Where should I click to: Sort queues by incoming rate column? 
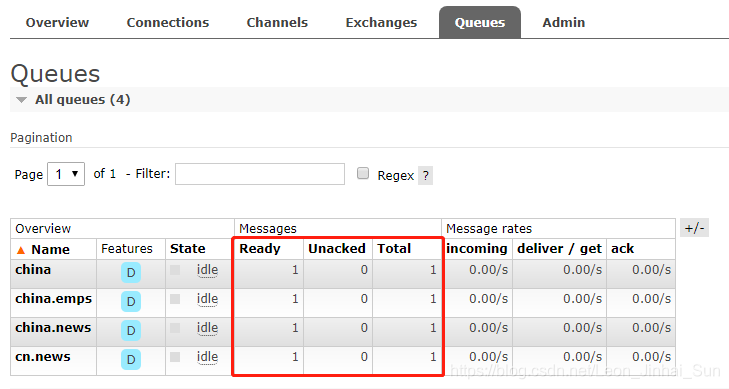click(x=477, y=249)
